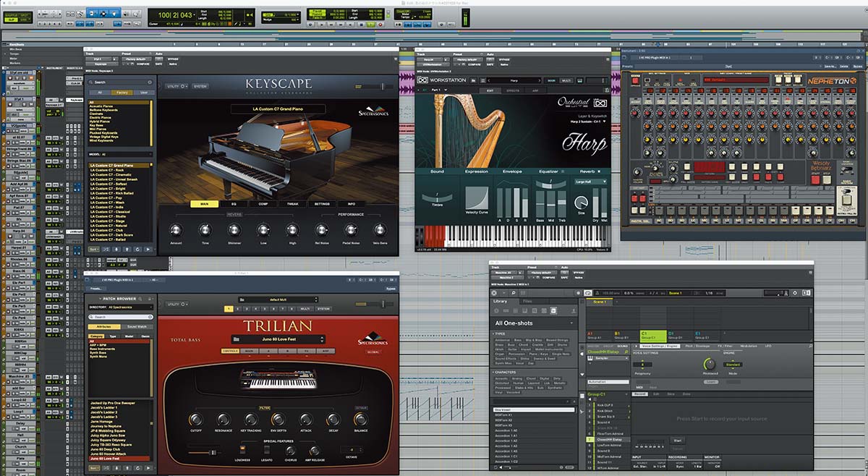Open the Pitch / Envelope tab in Maschine
868x476 pixels.
coord(697,346)
